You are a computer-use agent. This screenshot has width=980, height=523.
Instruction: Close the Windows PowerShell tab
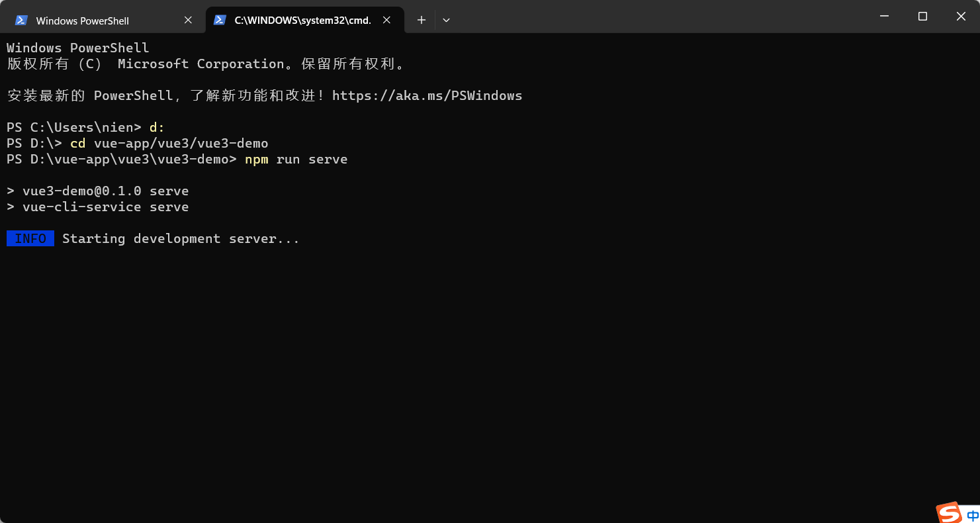(188, 21)
